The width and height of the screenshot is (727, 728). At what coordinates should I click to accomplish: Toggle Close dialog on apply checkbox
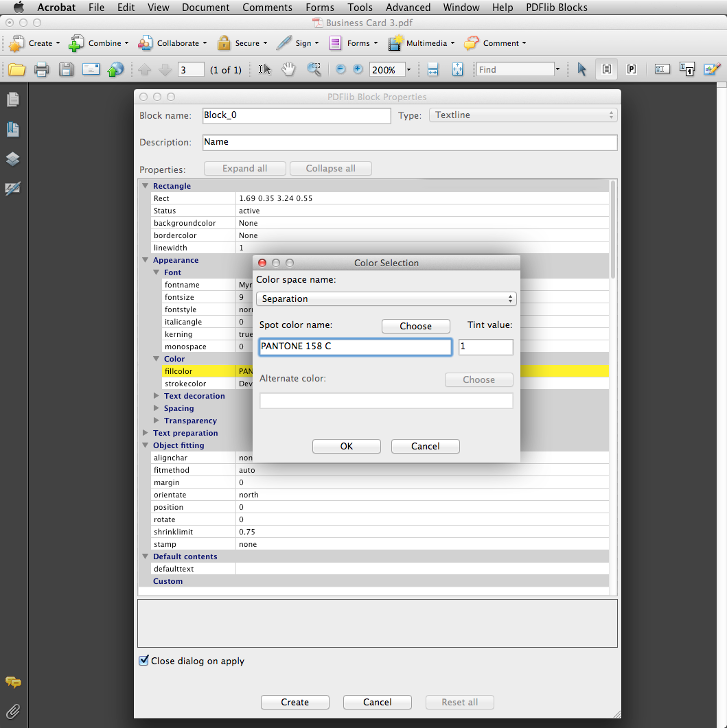(144, 660)
